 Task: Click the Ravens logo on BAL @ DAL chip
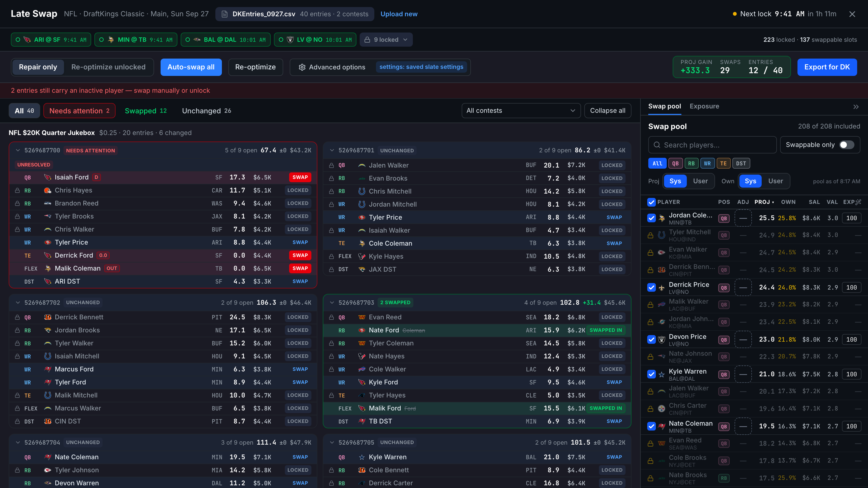pyautogui.click(x=197, y=40)
